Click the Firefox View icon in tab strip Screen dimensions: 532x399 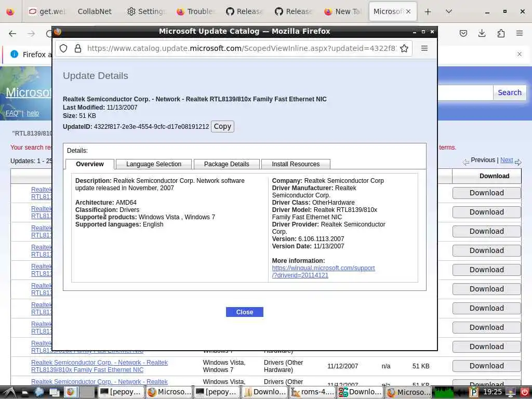pyautogui.click(x=10, y=11)
